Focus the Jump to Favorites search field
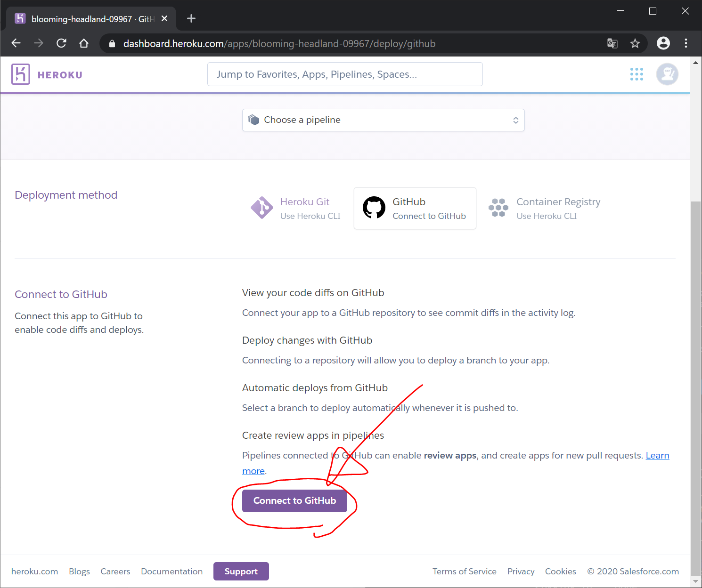 [345, 74]
